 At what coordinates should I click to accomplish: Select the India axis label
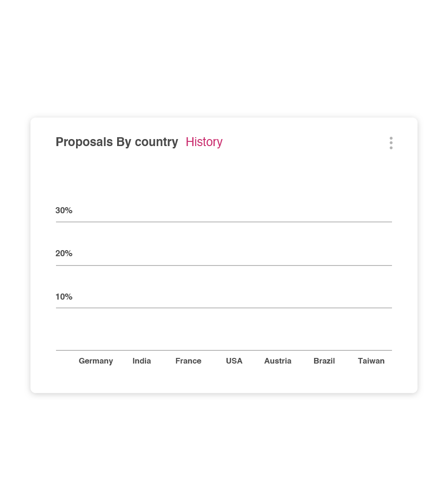tap(142, 361)
